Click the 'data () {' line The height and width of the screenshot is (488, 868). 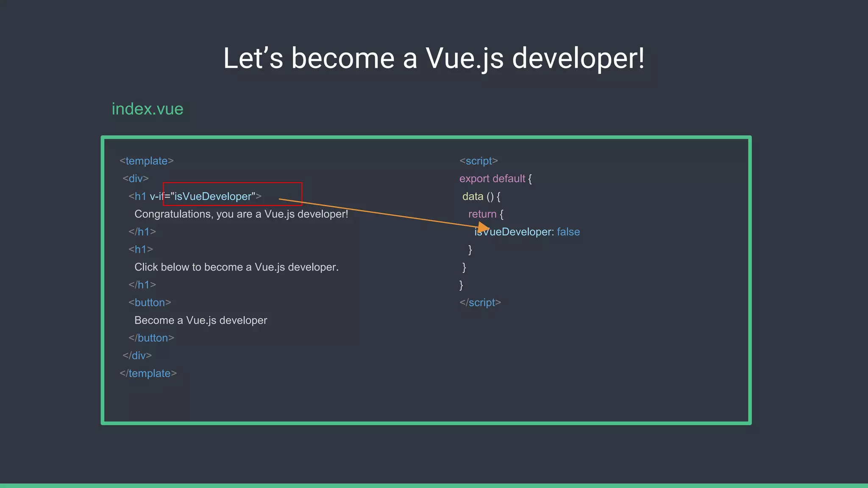481,197
